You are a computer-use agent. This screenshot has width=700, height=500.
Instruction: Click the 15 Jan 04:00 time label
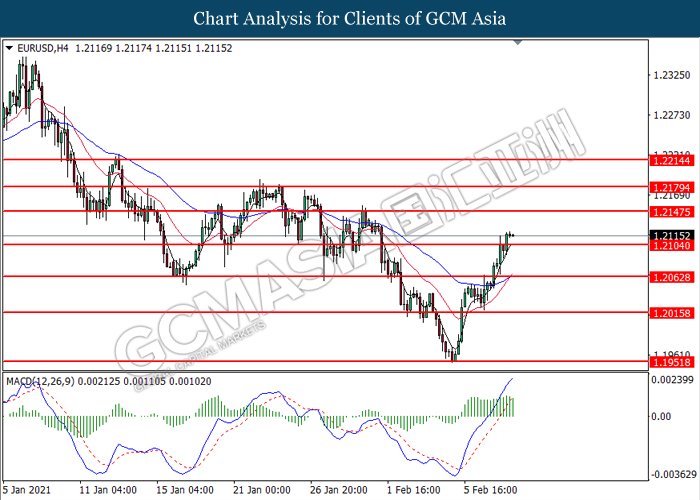pos(185,490)
